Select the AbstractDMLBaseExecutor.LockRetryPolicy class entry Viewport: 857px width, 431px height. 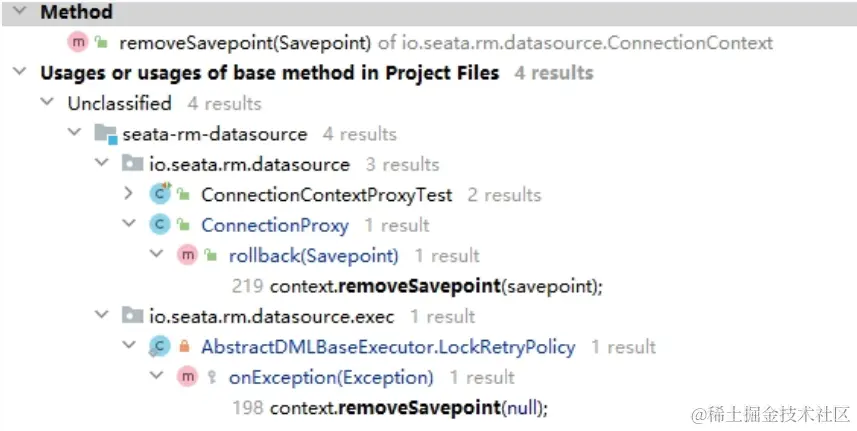[388, 347]
